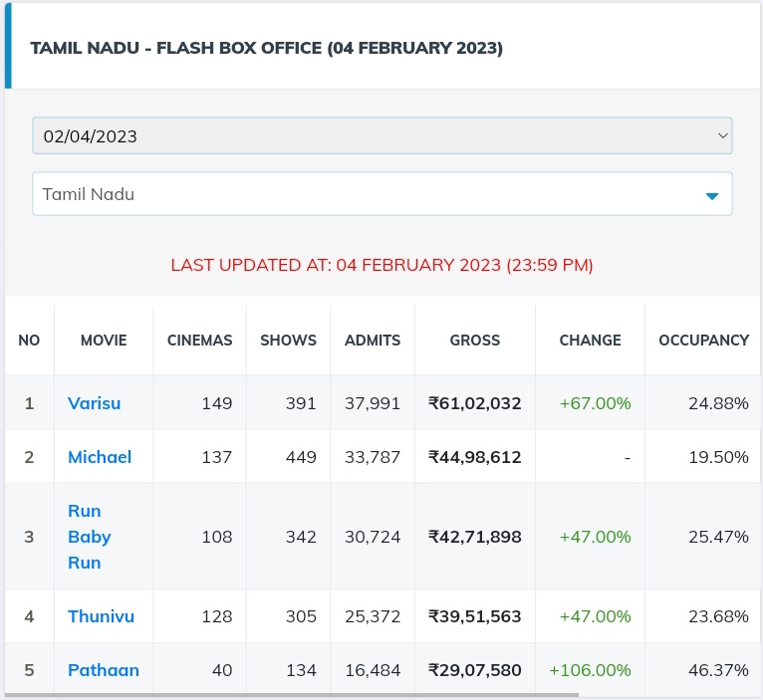Select Michael gross ₹44,98,612
Image resolution: width=763 pixels, height=700 pixels.
(474, 457)
